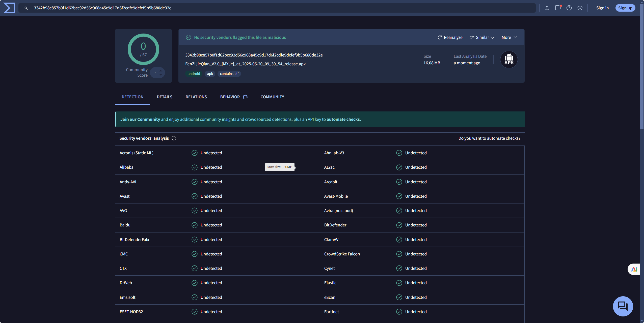644x323 pixels.
Task: Click the info icon beside Security vendors' analysis
Action: [x=174, y=138]
